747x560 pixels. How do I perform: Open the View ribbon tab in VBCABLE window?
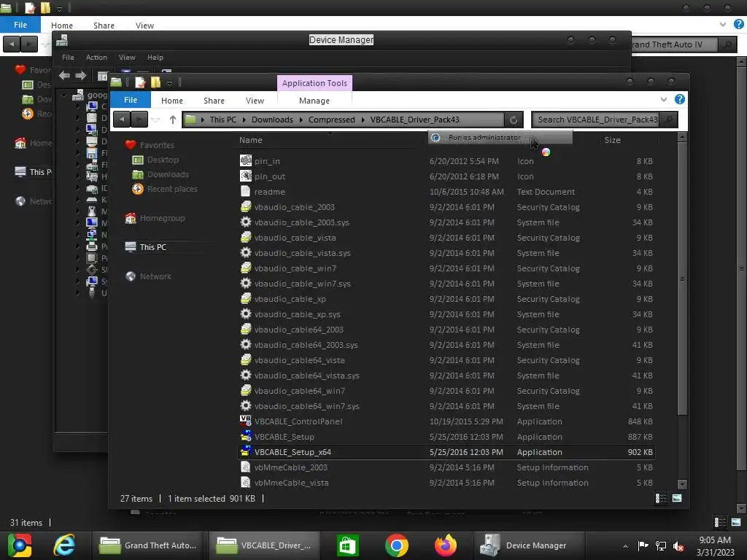tap(255, 101)
